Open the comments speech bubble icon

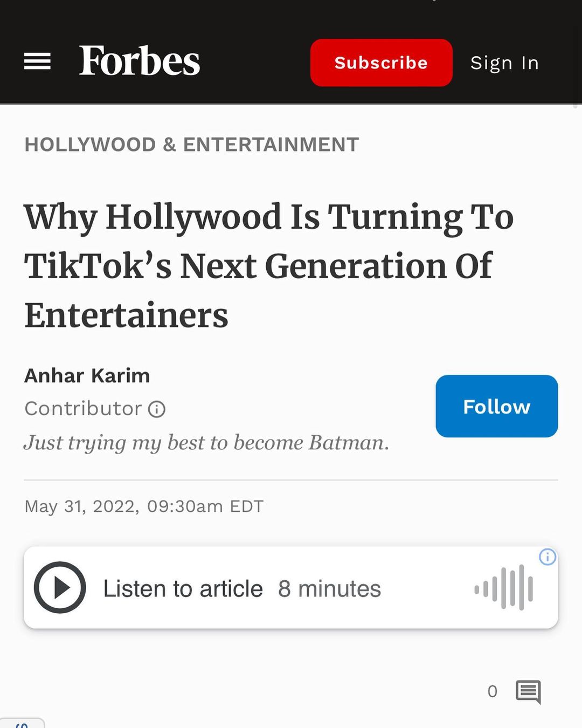[528, 691]
